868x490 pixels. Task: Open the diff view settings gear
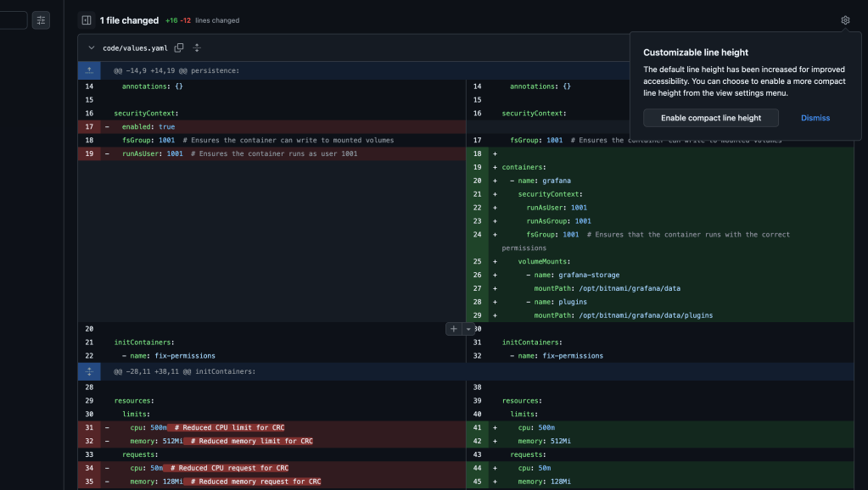pos(845,20)
